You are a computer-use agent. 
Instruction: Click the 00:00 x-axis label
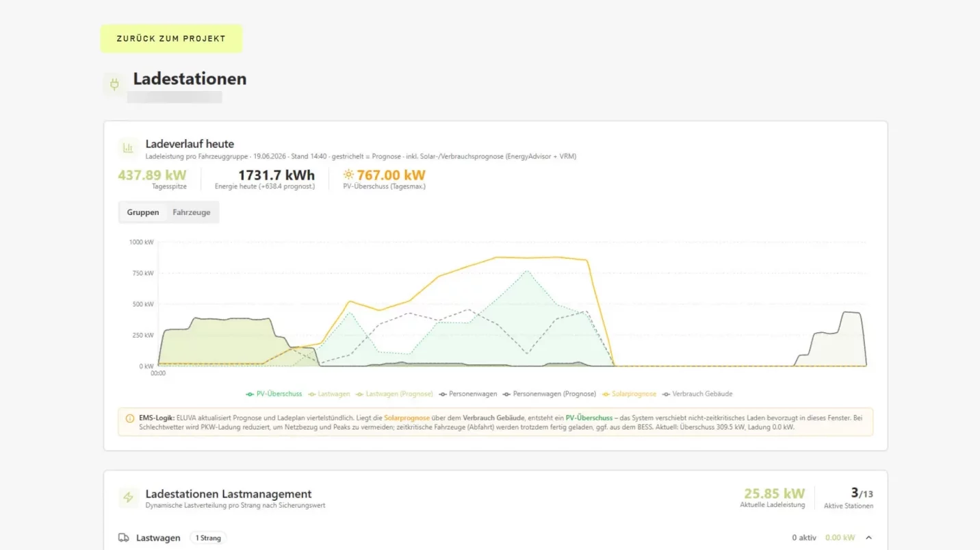(158, 373)
